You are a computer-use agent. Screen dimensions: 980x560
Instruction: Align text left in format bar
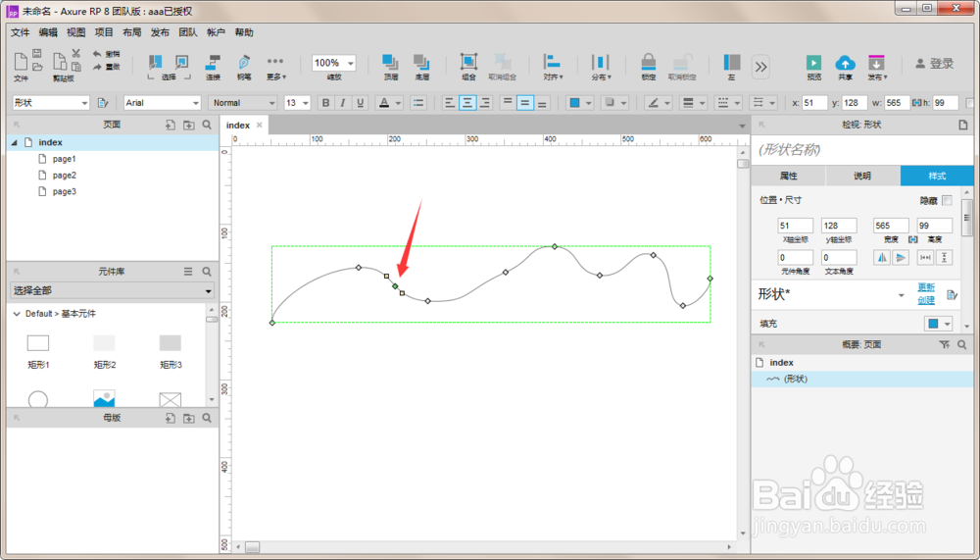450,103
